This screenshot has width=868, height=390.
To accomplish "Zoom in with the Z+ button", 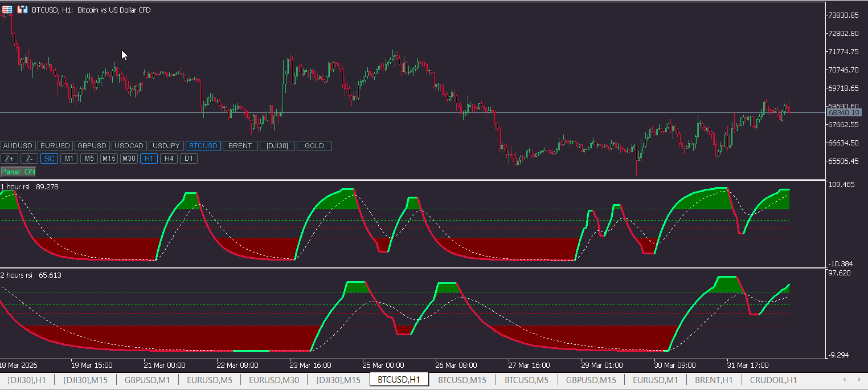I will click(x=10, y=159).
